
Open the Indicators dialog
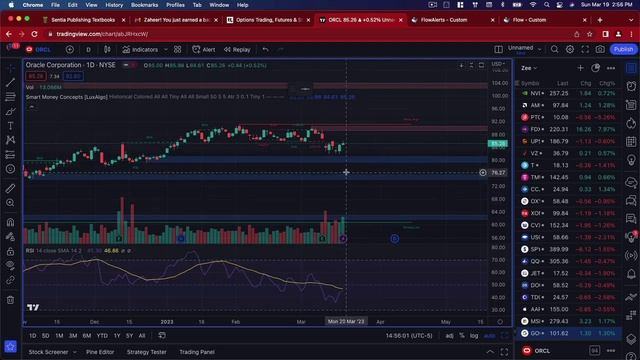(x=140, y=49)
